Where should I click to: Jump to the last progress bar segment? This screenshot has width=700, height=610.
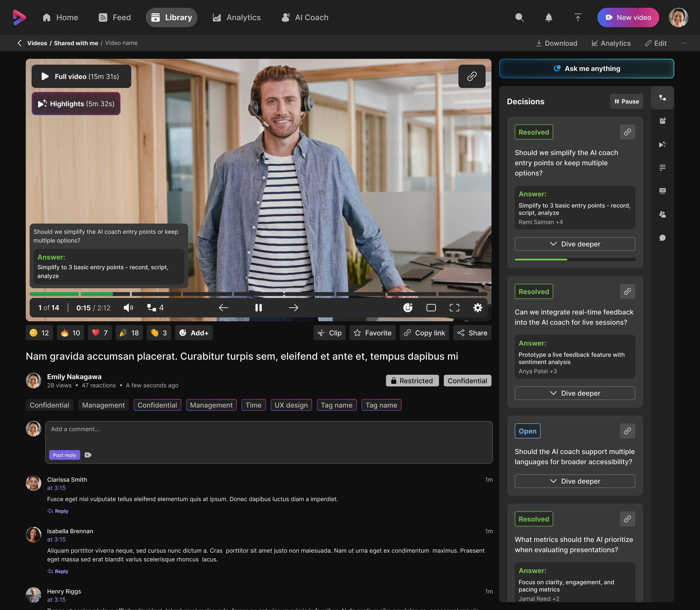(x=463, y=294)
